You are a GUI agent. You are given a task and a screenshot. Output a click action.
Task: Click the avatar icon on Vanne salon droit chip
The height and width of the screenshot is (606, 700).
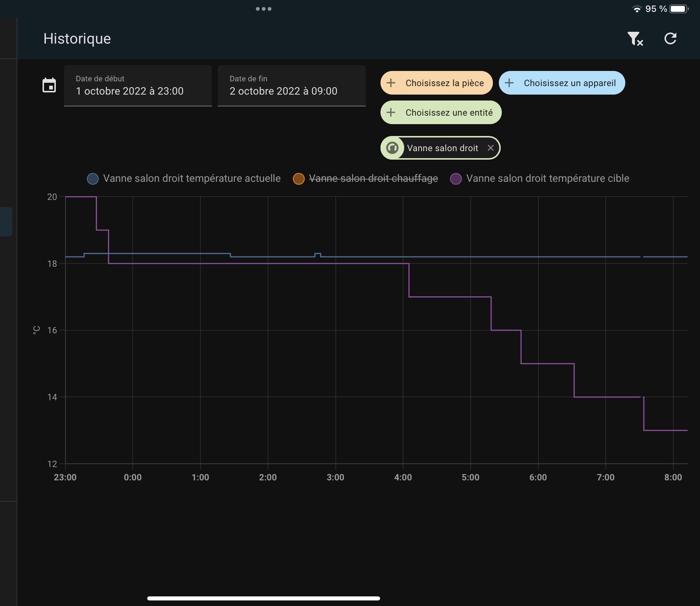[393, 147]
